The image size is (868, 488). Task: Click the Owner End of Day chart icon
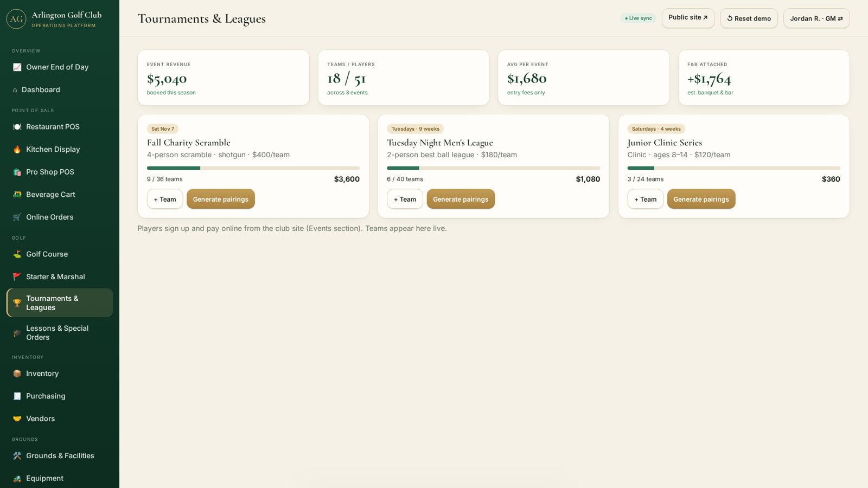click(x=17, y=67)
